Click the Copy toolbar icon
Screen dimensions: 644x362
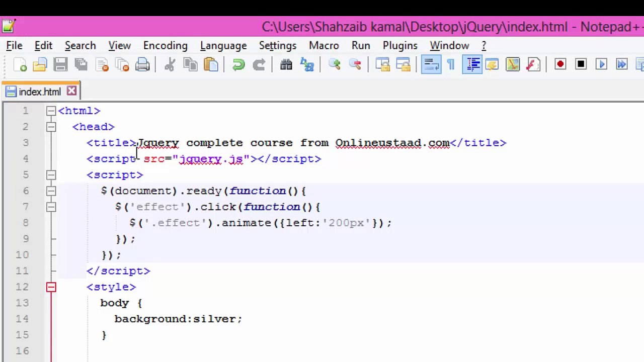190,64
